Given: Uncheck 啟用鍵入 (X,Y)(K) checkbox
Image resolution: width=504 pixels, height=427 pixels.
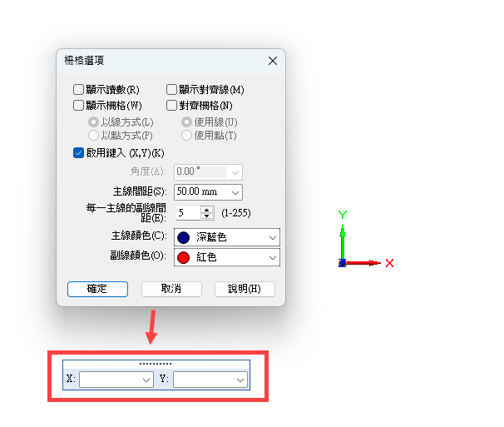Looking at the screenshot, I should [78, 153].
